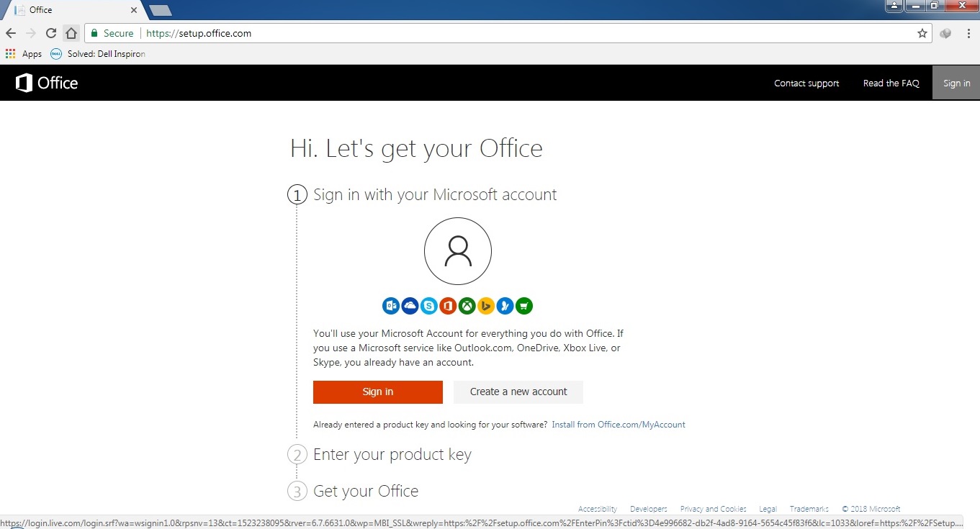
Task: Open the Legal footer link
Action: (768, 509)
